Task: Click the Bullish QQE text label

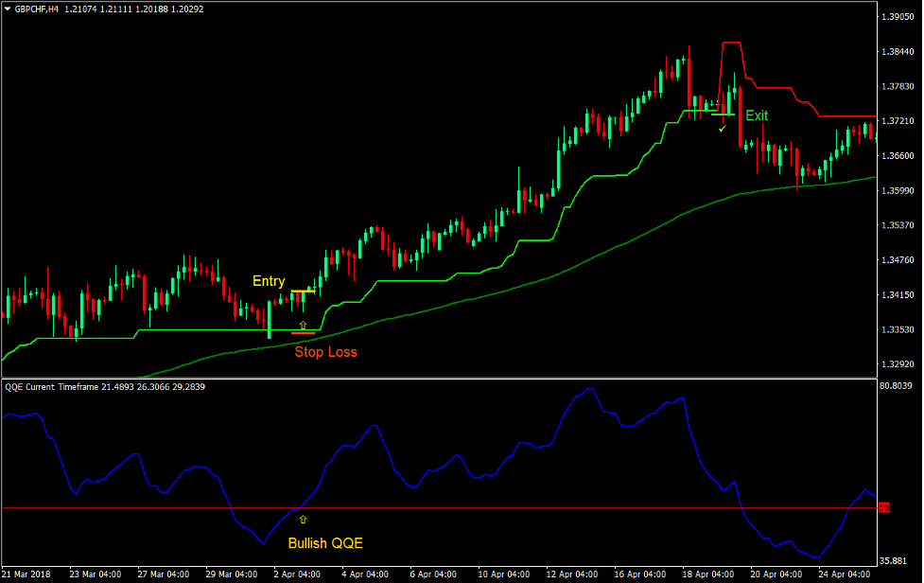Action: click(324, 543)
